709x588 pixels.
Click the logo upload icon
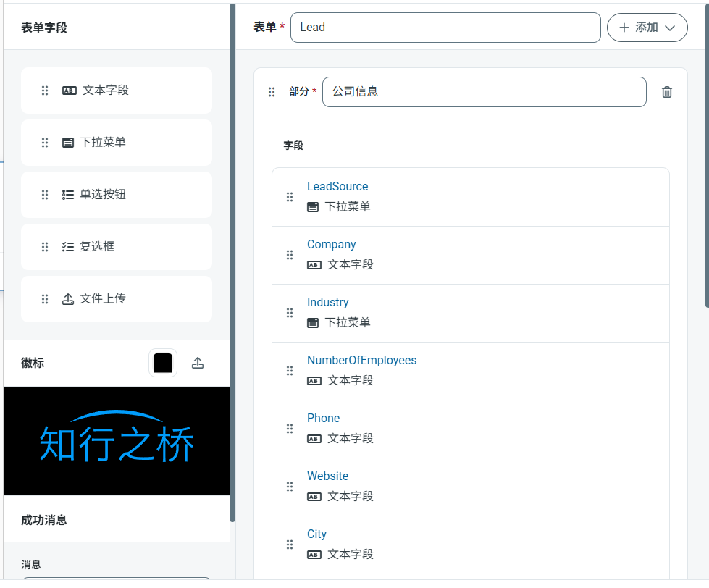pyautogui.click(x=198, y=364)
